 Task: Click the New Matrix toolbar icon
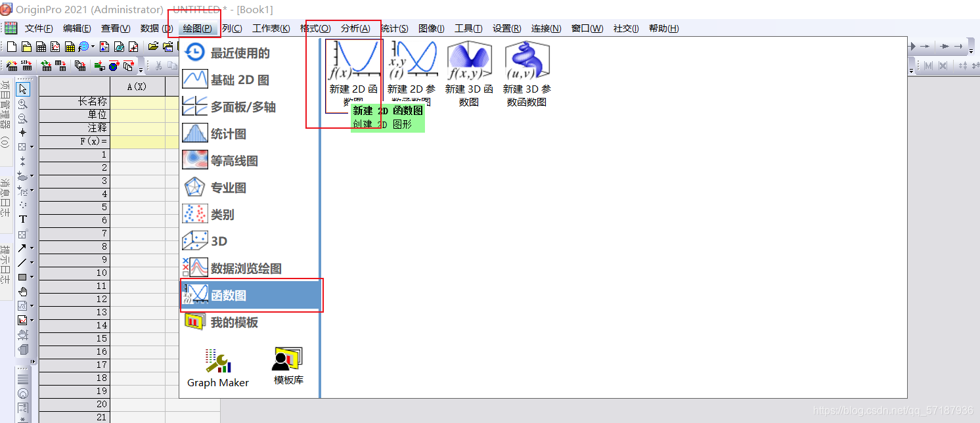[x=70, y=47]
